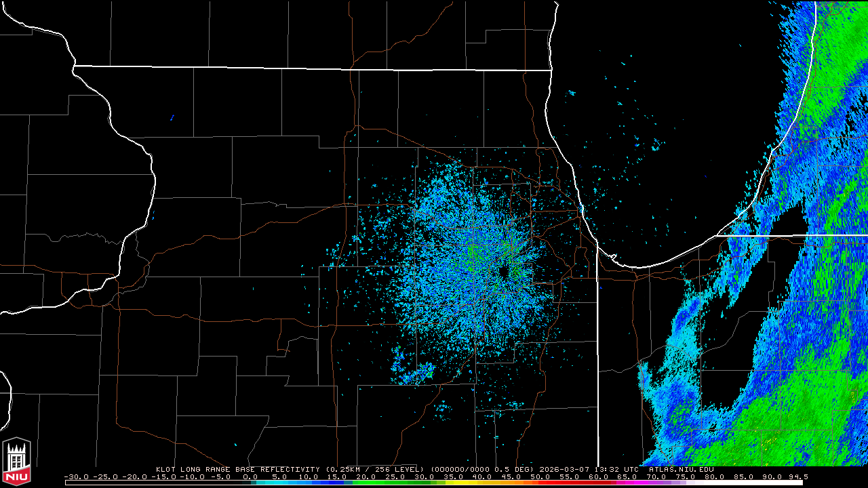Click the '30.0' scale label
The image size is (868, 488).
[x=424, y=477]
